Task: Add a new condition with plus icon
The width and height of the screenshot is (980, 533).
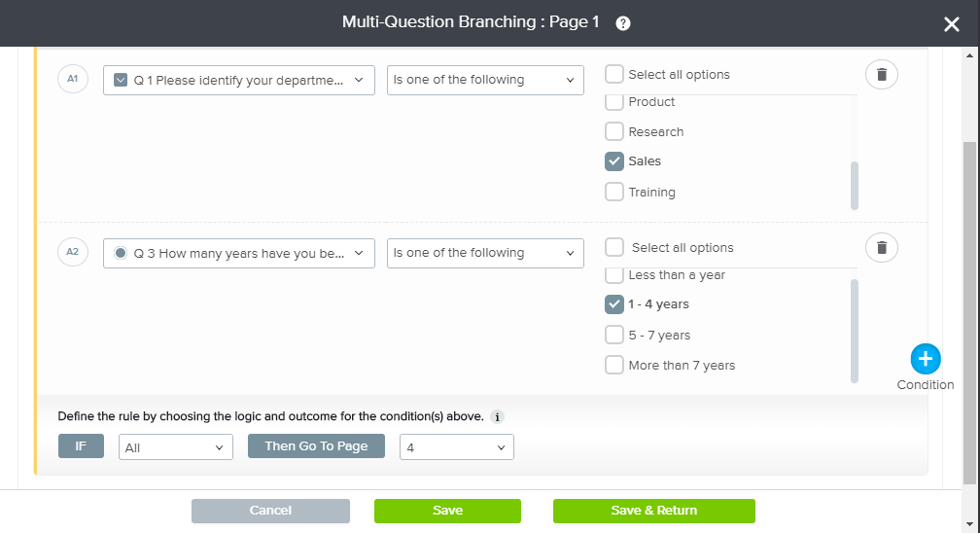Action: coord(926,359)
